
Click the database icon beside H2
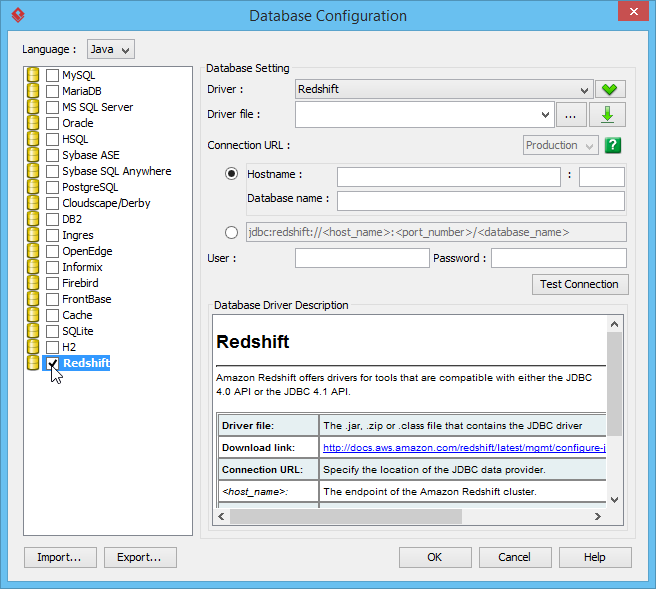coord(33,347)
